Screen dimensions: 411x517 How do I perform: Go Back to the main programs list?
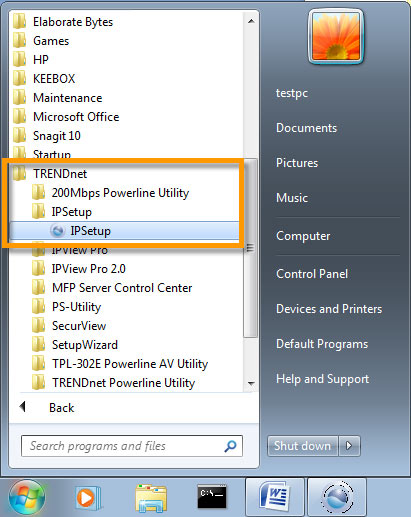pos(61,408)
